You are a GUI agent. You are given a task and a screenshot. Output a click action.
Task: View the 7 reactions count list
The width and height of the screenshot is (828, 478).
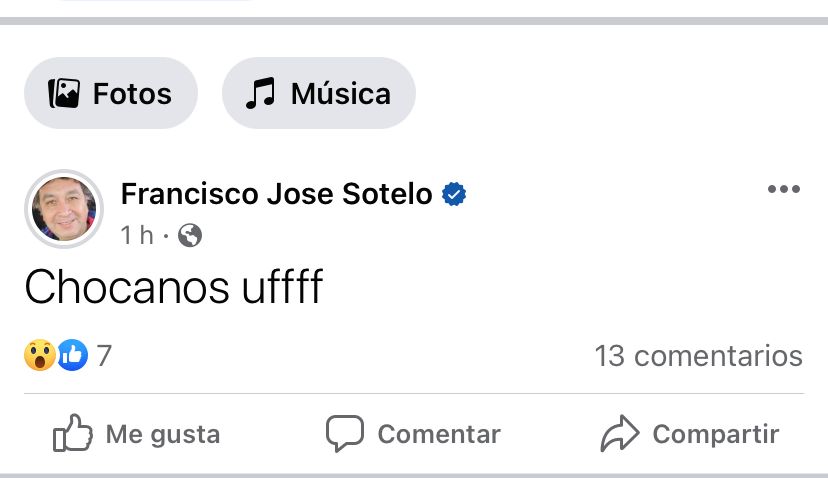104,355
